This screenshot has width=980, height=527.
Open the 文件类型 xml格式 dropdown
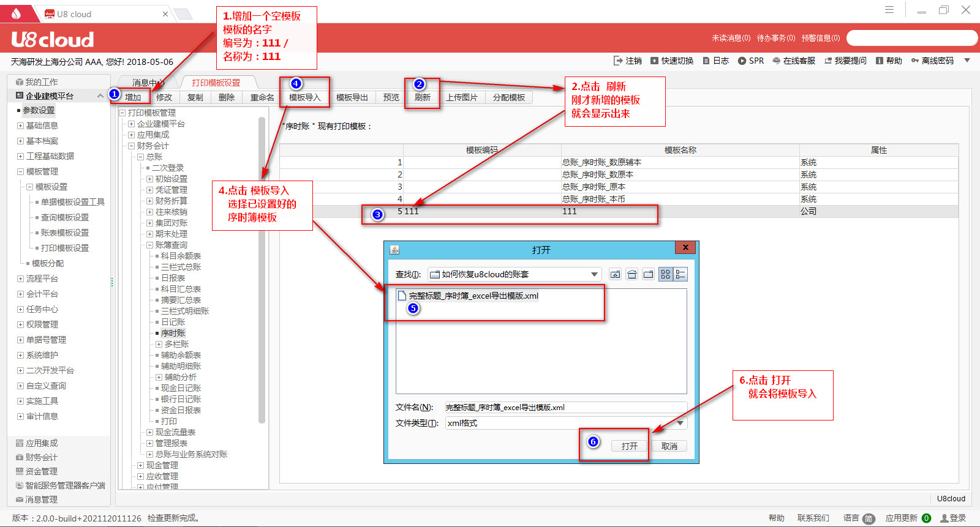click(680, 423)
